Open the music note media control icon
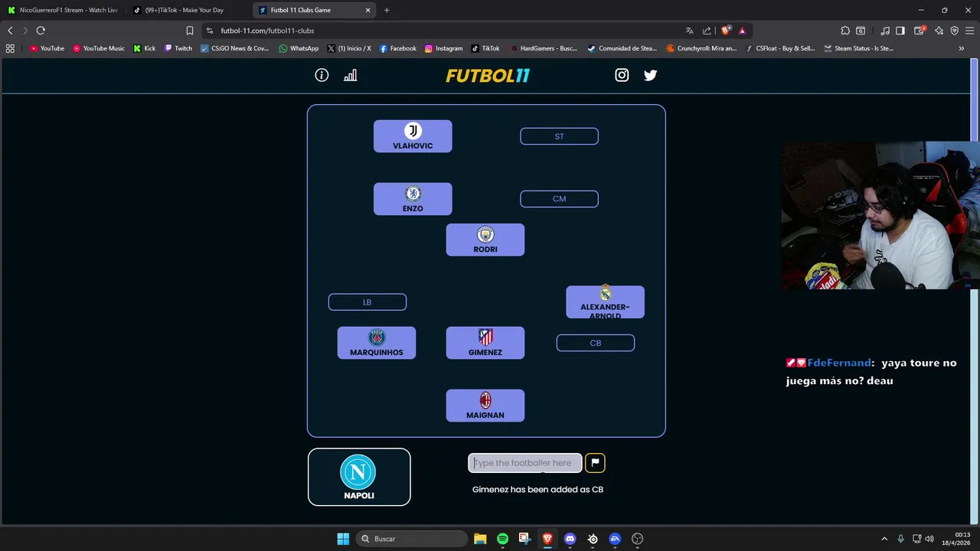Image resolution: width=980 pixels, height=551 pixels. 885,31
